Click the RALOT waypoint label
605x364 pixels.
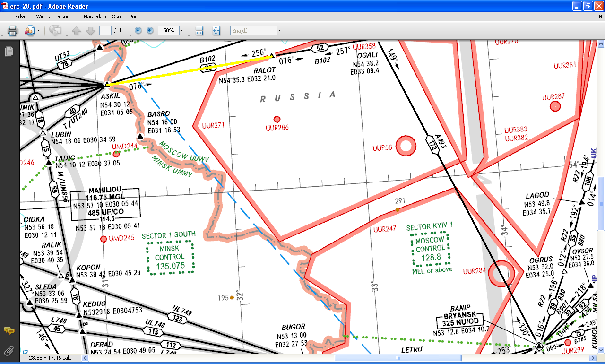pos(265,70)
